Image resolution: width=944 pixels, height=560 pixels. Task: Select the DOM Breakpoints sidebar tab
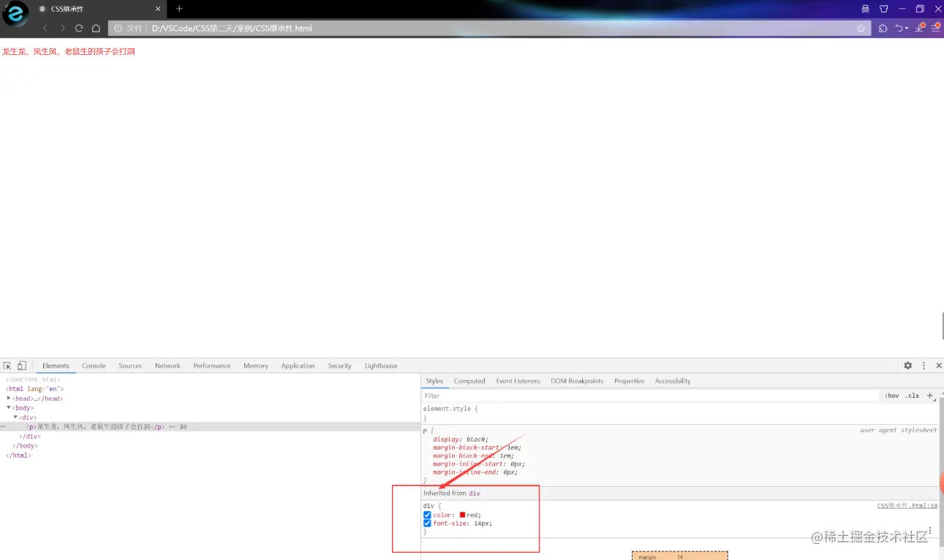(577, 381)
